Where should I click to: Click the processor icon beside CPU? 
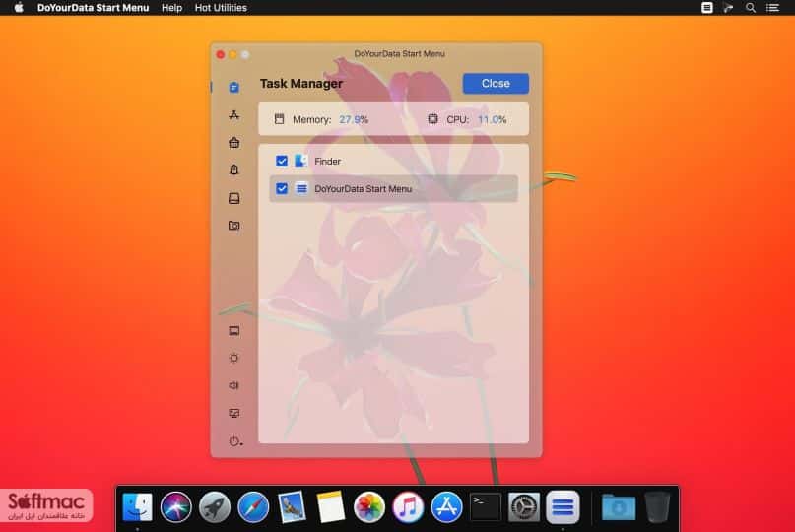[x=432, y=119]
